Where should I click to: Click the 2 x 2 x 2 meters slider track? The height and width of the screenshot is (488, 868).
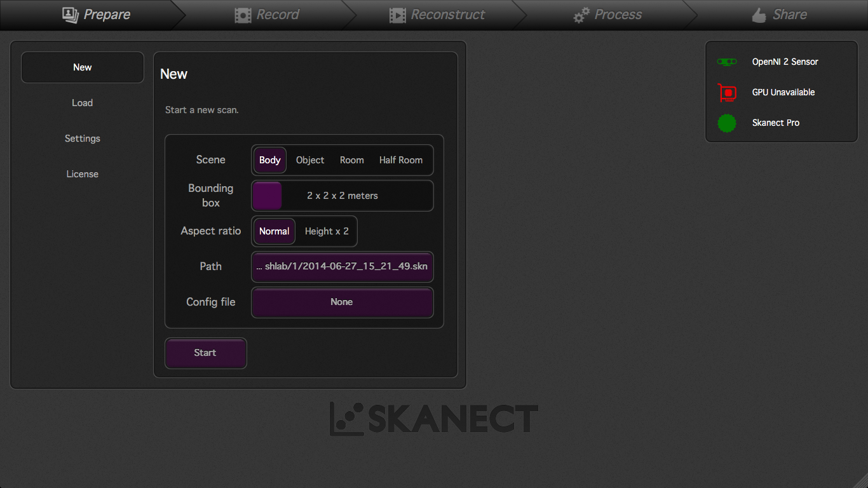342,196
